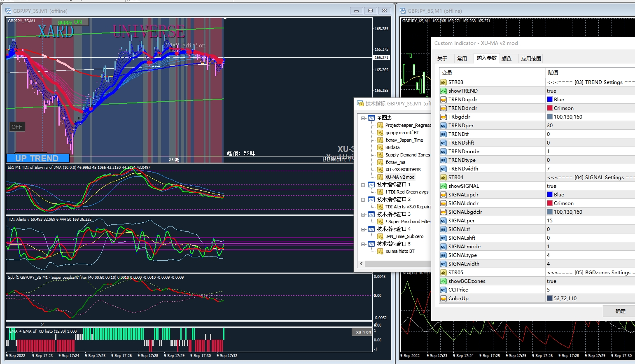Click the UP TREND label button
Screen dimensions: 635x364
[37, 159]
